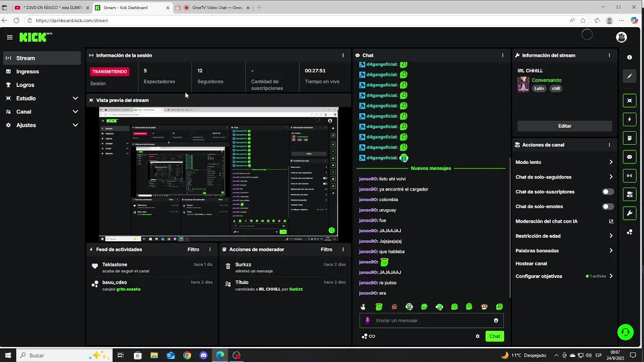
Task: Pick the green angel halo emote
Action: coord(379,307)
